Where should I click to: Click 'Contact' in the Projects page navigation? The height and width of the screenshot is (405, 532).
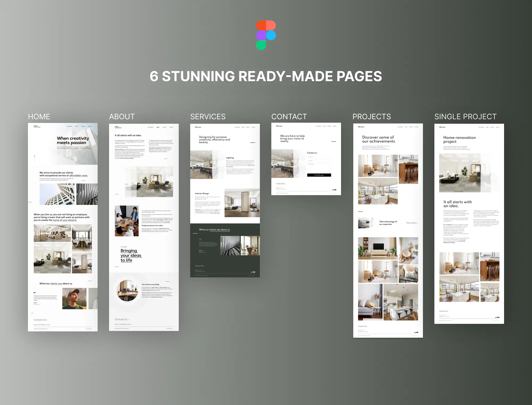(x=417, y=127)
